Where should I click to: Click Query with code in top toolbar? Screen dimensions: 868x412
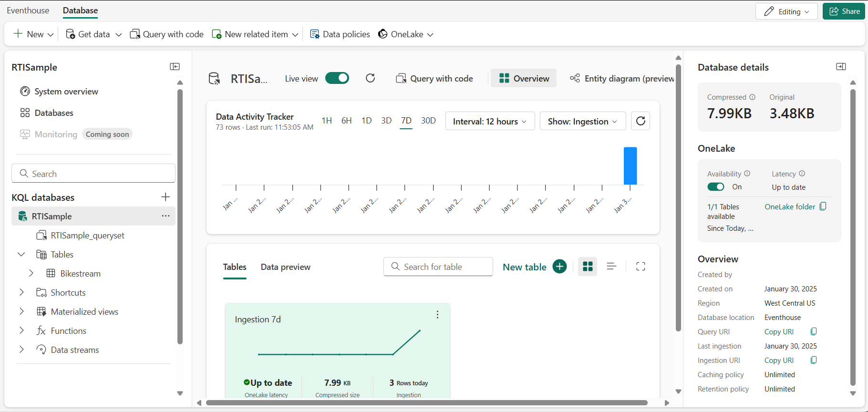[166, 34]
